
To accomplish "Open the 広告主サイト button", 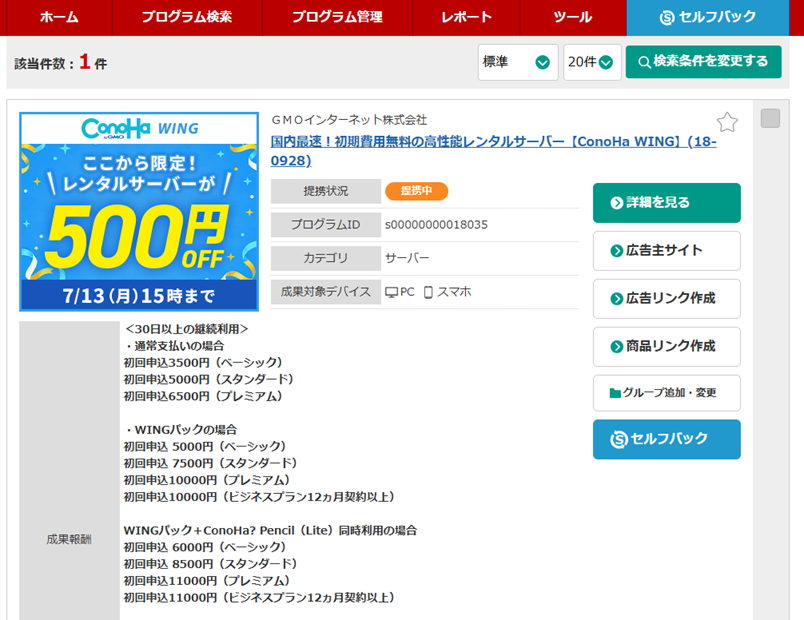I will tap(667, 251).
